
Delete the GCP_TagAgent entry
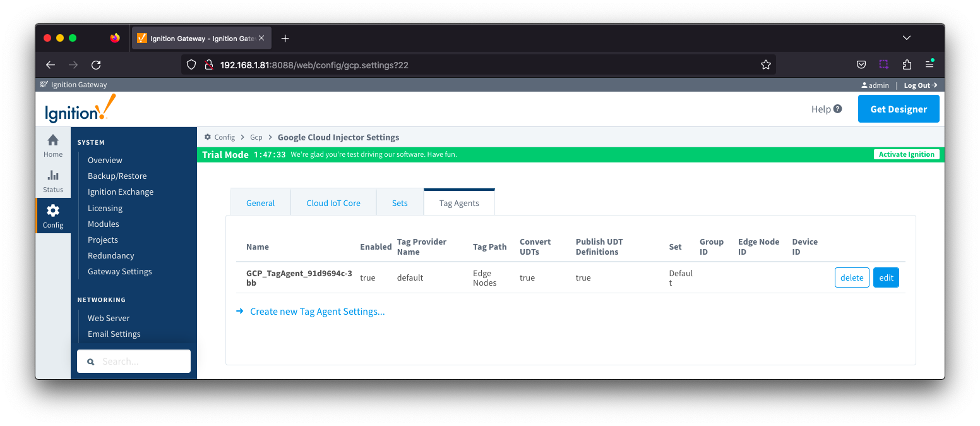[x=852, y=277]
